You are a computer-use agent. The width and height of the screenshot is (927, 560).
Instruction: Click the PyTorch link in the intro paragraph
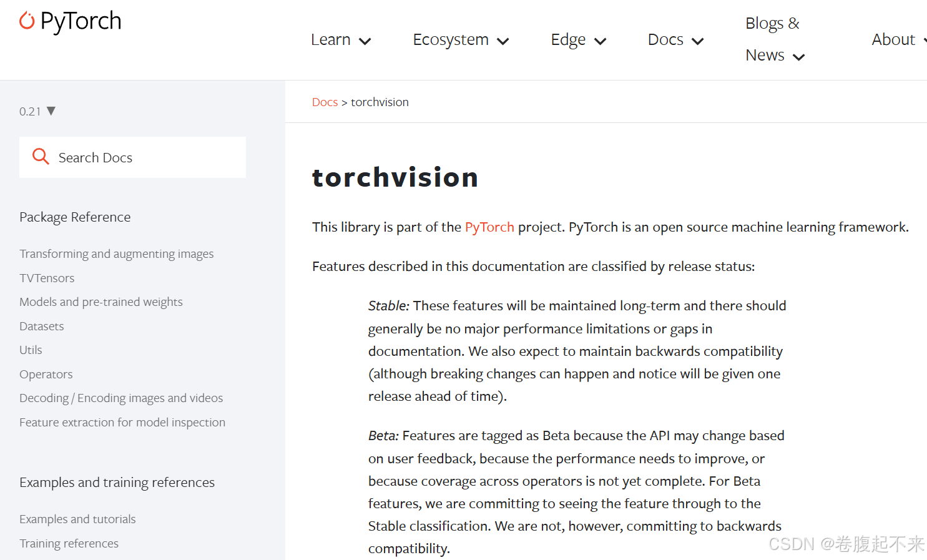coord(489,227)
